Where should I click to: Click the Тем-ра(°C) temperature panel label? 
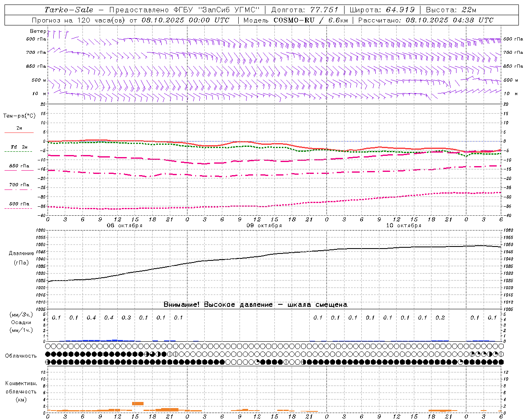tap(19, 116)
